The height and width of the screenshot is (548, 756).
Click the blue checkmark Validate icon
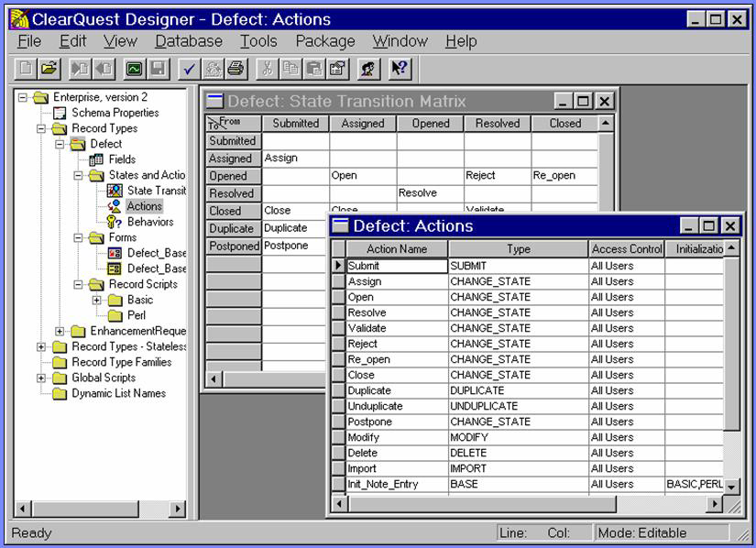click(x=189, y=69)
